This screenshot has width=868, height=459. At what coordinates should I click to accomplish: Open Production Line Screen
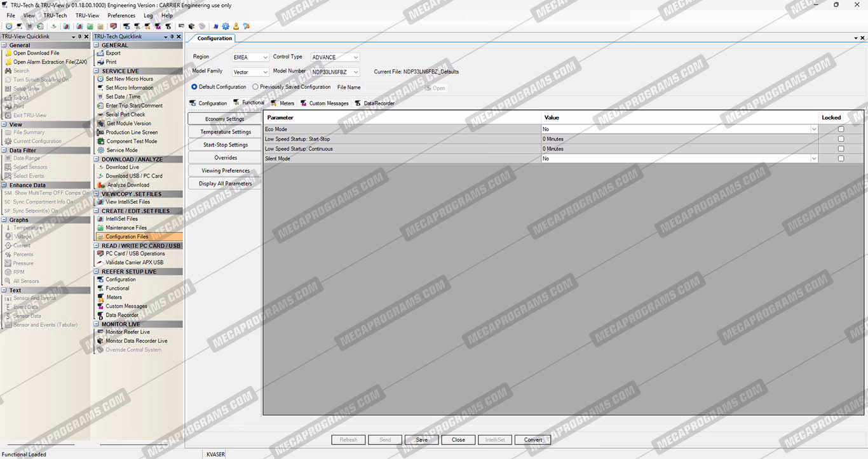click(132, 133)
